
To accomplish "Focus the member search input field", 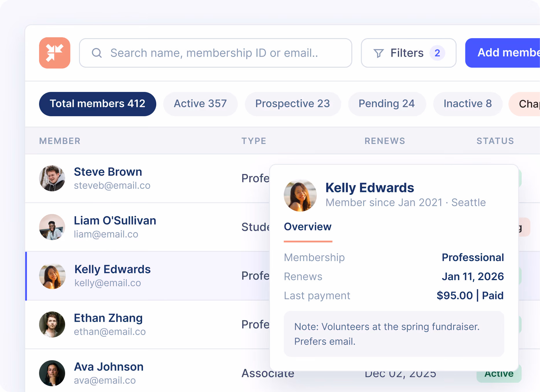I will point(216,53).
